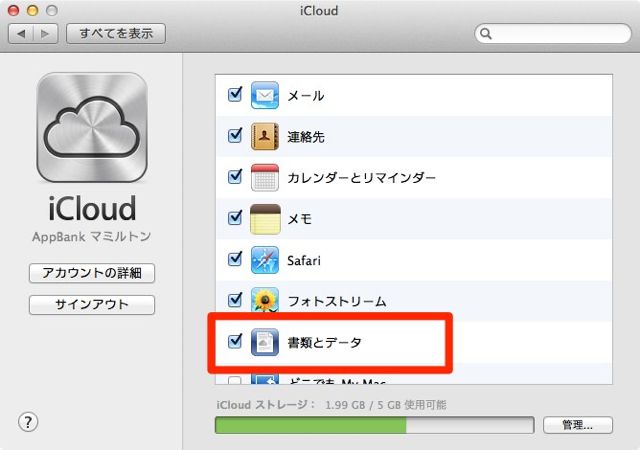Select the フォトストリーム label text
The height and width of the screenshot is (450, 640).
pos(337,301)
